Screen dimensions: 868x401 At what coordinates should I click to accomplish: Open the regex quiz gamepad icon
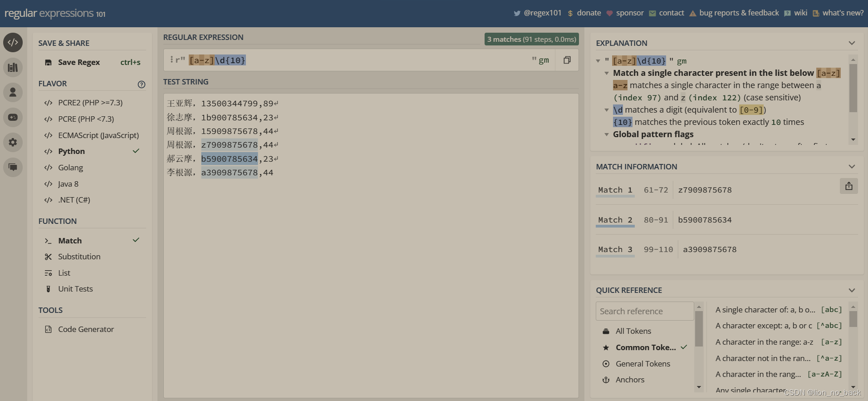(13, 118)
